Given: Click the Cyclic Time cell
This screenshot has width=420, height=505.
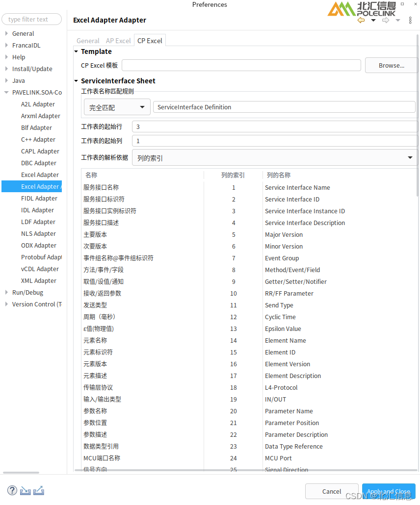Looking at the screenshot, I should pos(280,317).
